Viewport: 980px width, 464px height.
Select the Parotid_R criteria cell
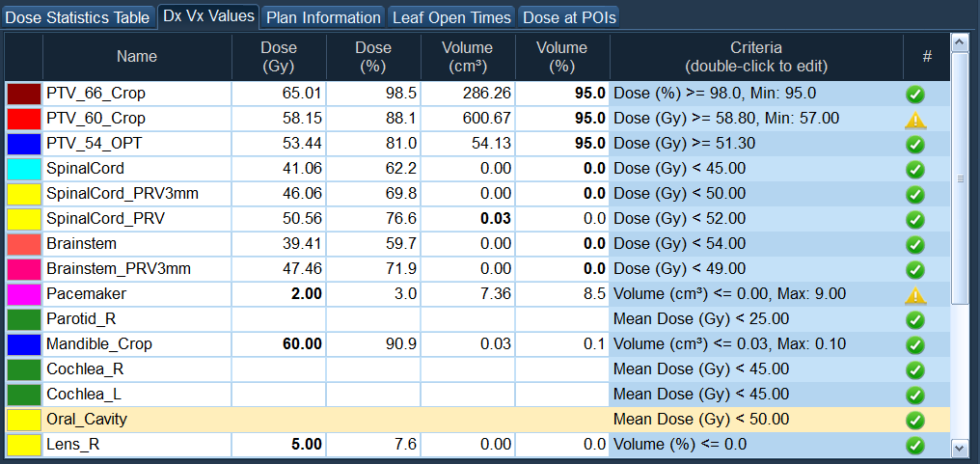(755, 319)
